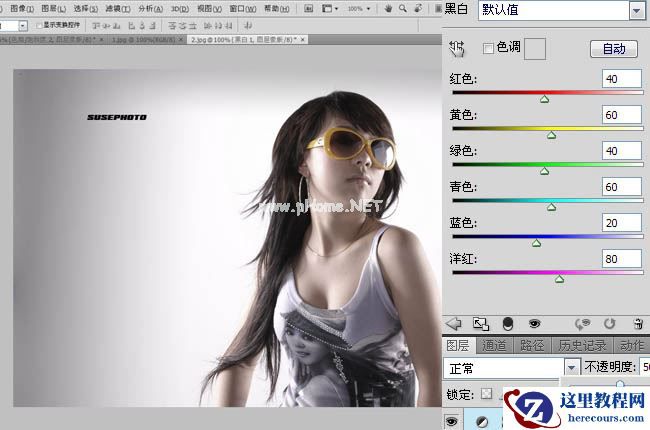Click the 自动 auto button
Viewport: 650px width, 430px height.
[614, 49]
